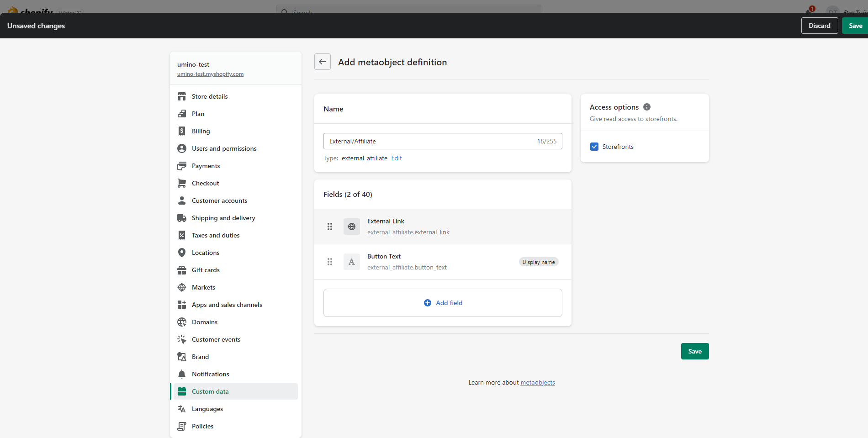Viewport: 868px width, 438px height.
Task: Click the External Link globe icon
Action: (352, 227)
